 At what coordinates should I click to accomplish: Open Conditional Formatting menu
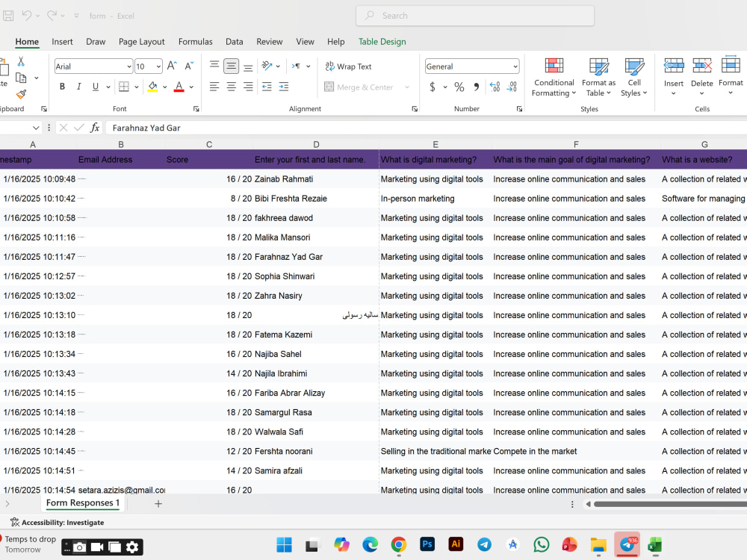coord(554,77)
